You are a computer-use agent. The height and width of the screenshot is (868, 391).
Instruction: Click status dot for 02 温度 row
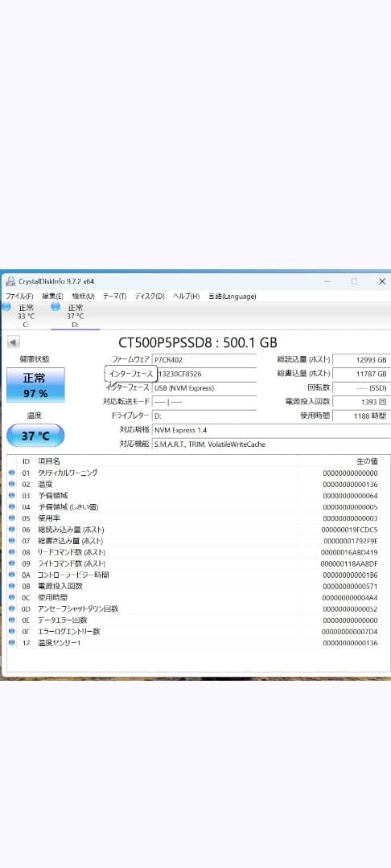click(x=12, y=485)
